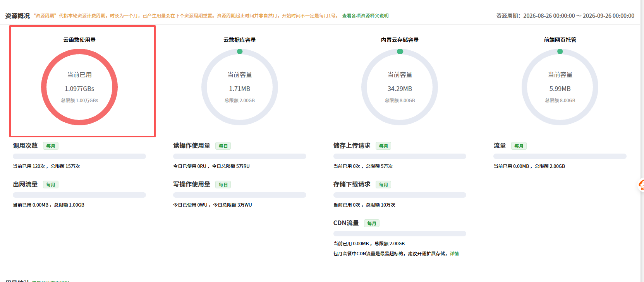Click the 当前已用 0次，总限额 5万次 text
This screenshot has width=644, height=282.
coord(363,166)
